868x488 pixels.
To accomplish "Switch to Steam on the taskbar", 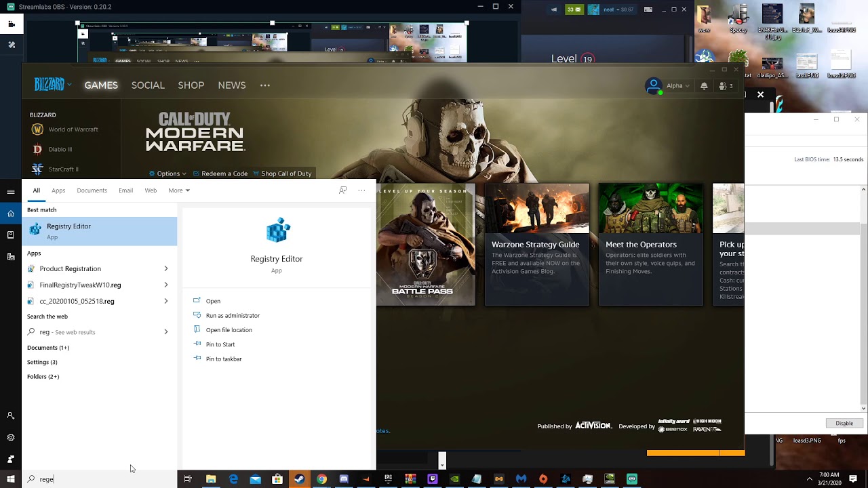I will click(299, 479).
